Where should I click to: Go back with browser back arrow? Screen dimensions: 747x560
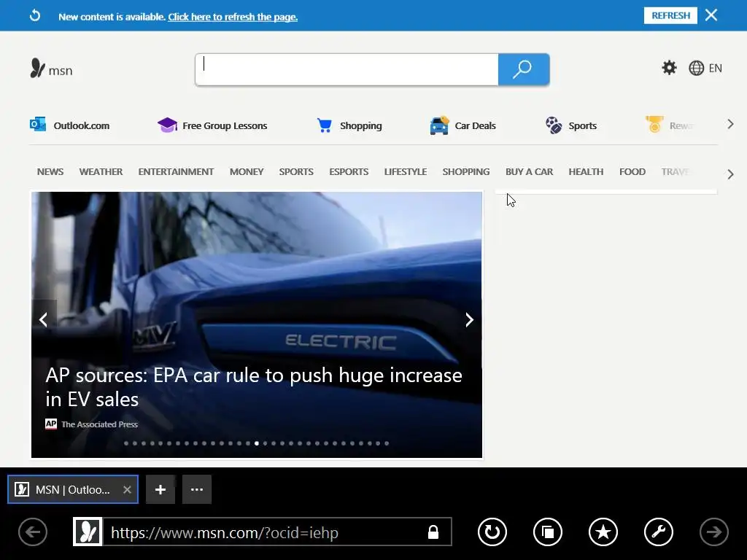tap(33, 532)
